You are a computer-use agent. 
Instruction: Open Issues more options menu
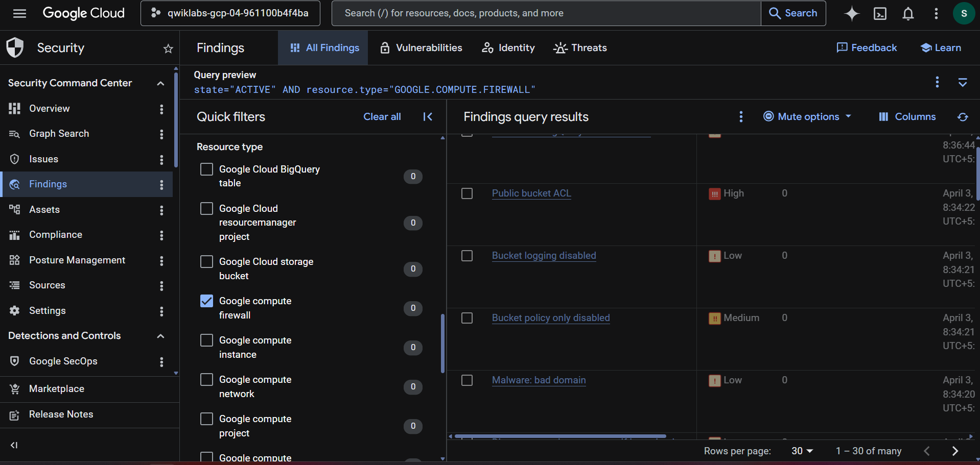[x=161, y=159]
